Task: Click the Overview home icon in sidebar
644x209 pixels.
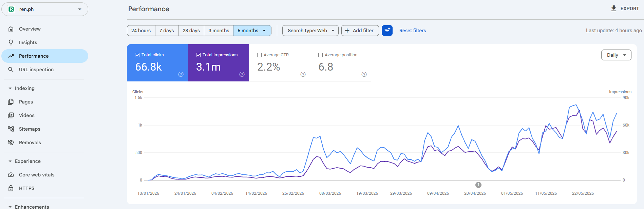Action: (11, 29)
